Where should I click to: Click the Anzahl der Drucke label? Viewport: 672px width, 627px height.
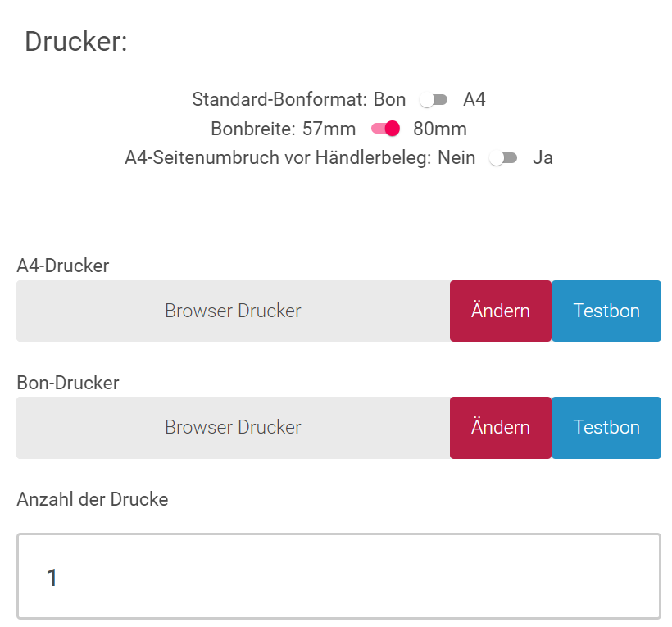coord(92,499)
